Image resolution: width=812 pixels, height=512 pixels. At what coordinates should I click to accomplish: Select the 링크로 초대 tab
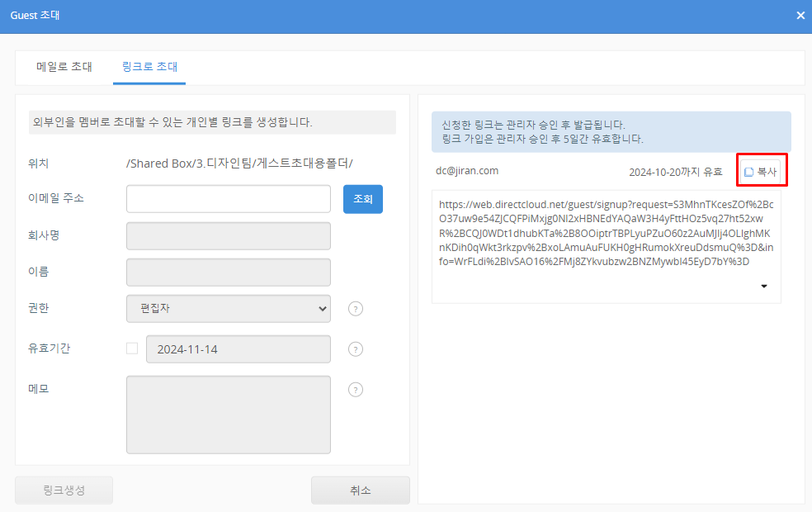(149, 67)
